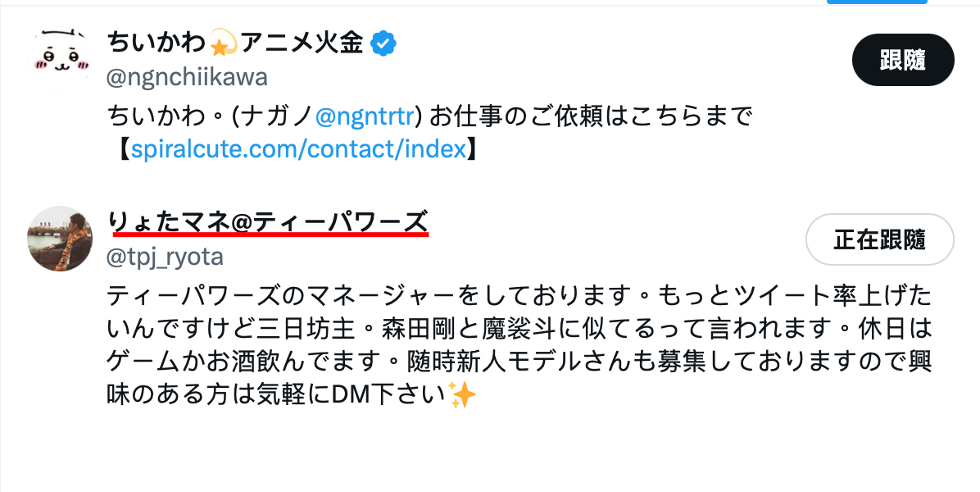This screenshot has height=492, width=980.
Task: Click the Chiikawa profile avatar
Action: tap(59, 59)
